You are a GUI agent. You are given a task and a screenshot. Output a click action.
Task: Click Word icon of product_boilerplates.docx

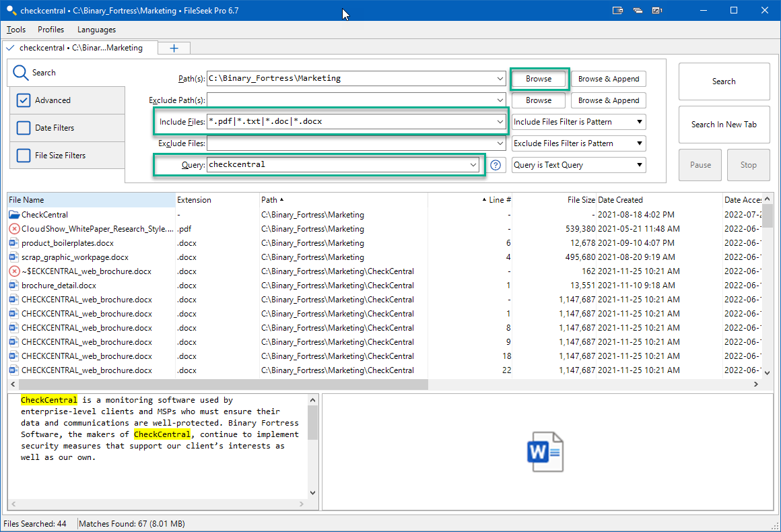tap(14, 243)
